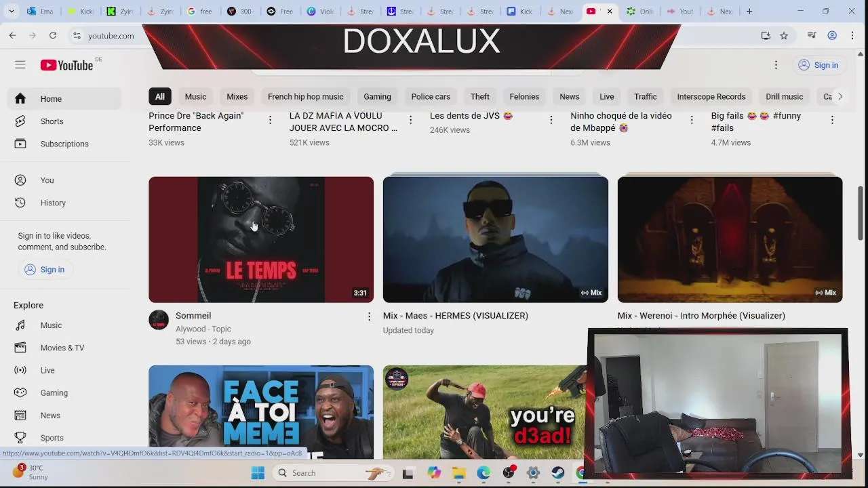Open options menu for Prince Dre video
This screenshot has height=488, width=868.
point(270,120)
